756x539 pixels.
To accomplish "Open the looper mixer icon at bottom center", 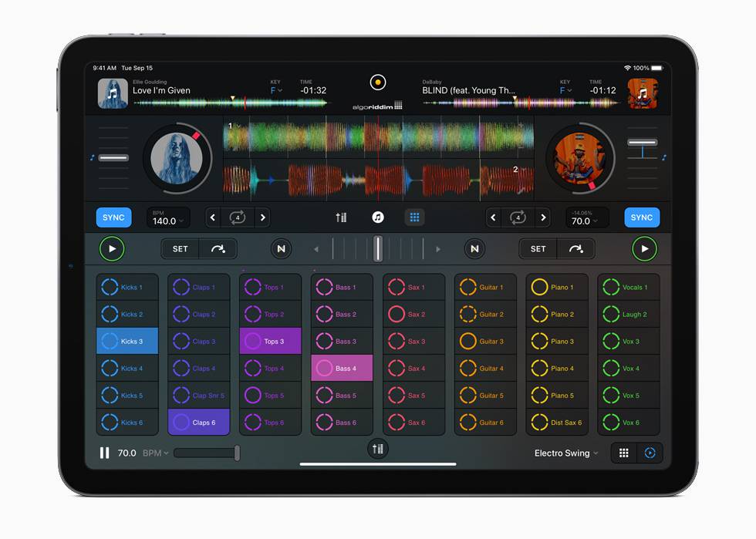I will pos(377,449).
